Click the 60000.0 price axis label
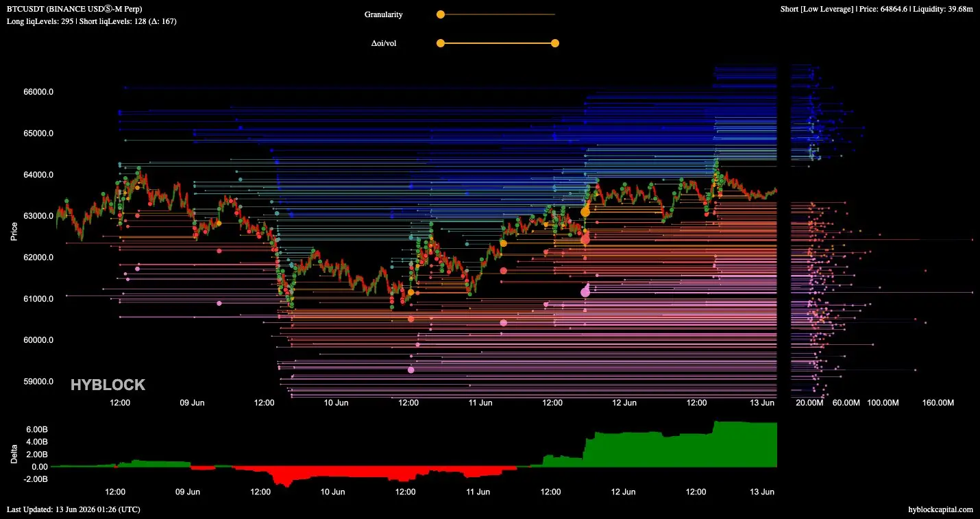 (x=39, y=340)
